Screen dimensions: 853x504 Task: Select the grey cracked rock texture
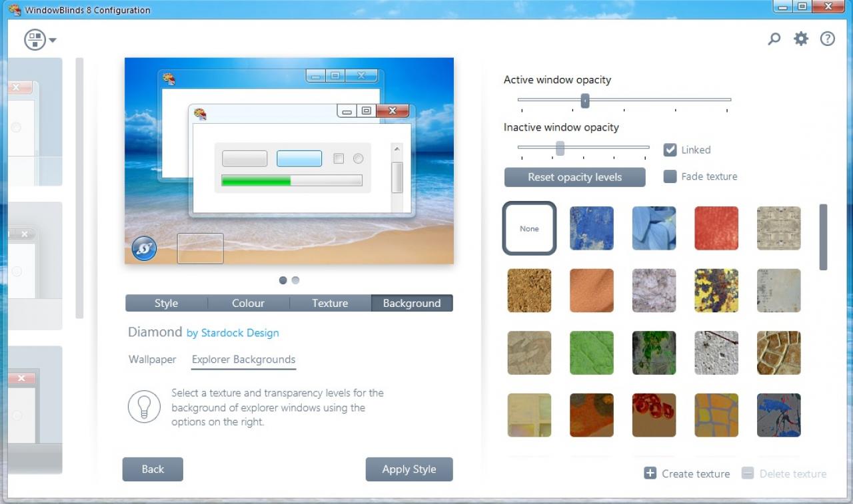[x=654, y=290]
